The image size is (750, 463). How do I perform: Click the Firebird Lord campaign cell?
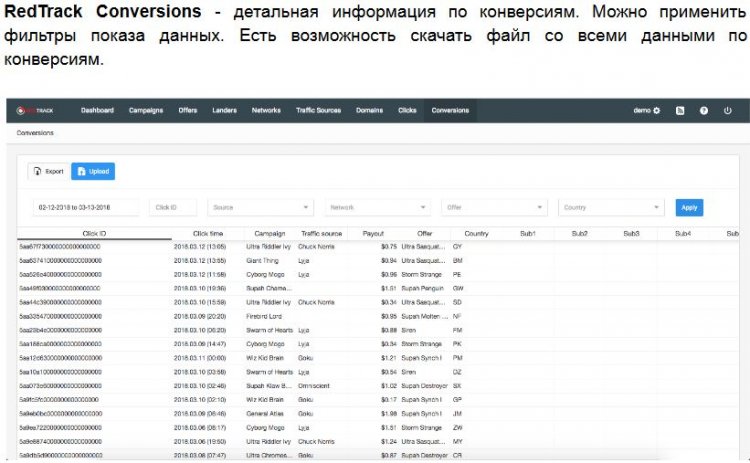[x=264, y=316]
